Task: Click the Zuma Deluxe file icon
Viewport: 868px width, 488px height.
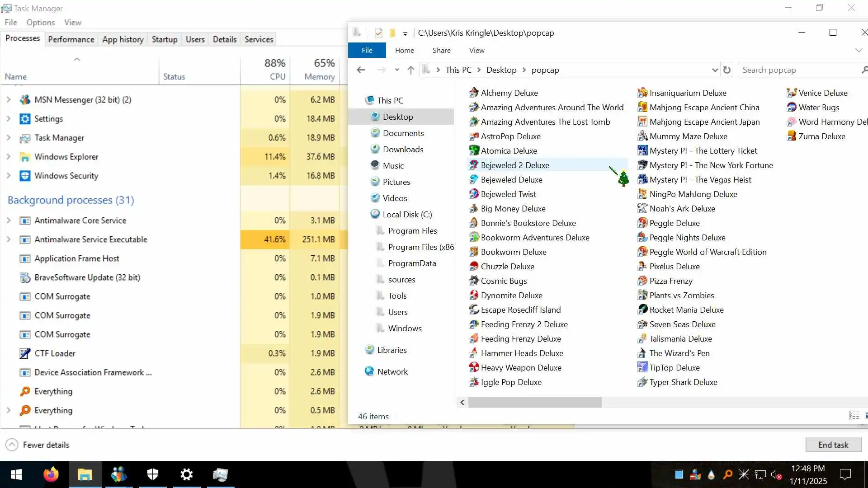Action: point(791,136)
